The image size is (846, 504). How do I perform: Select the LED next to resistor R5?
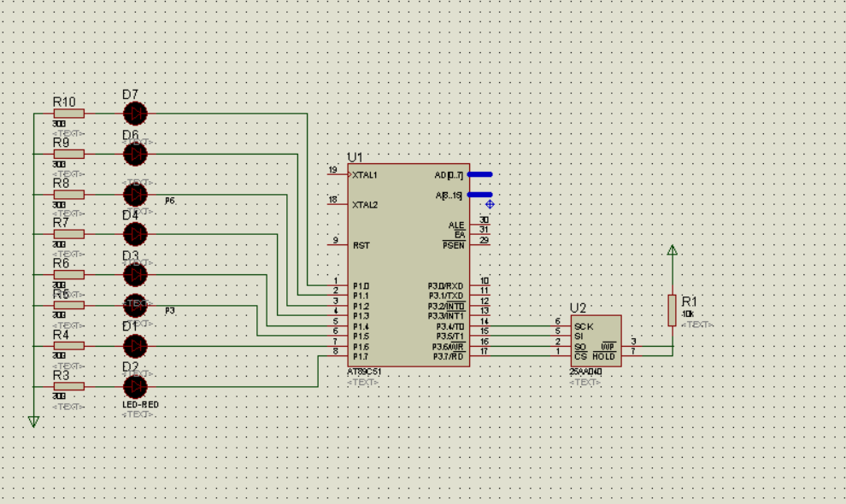(x=135, y=306)
